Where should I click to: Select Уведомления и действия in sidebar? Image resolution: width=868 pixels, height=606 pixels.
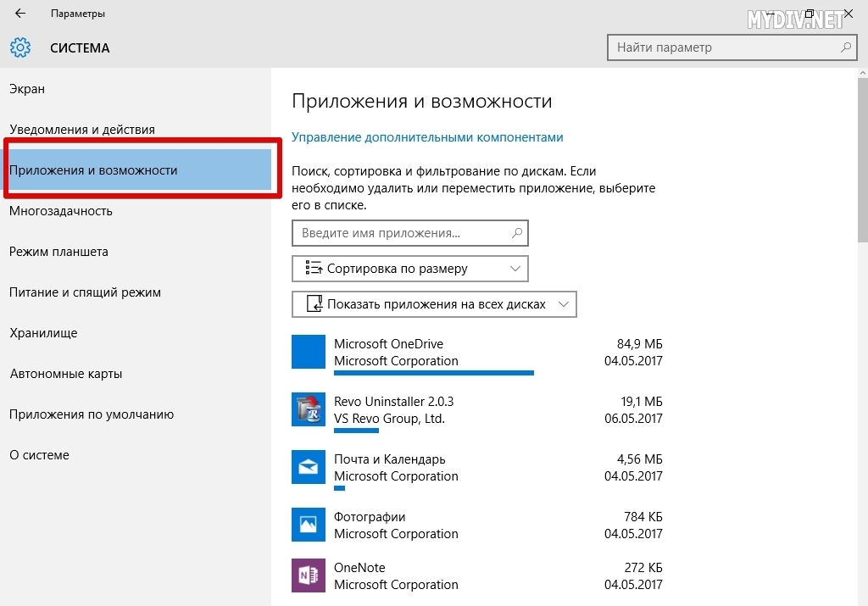click(82, 130)
